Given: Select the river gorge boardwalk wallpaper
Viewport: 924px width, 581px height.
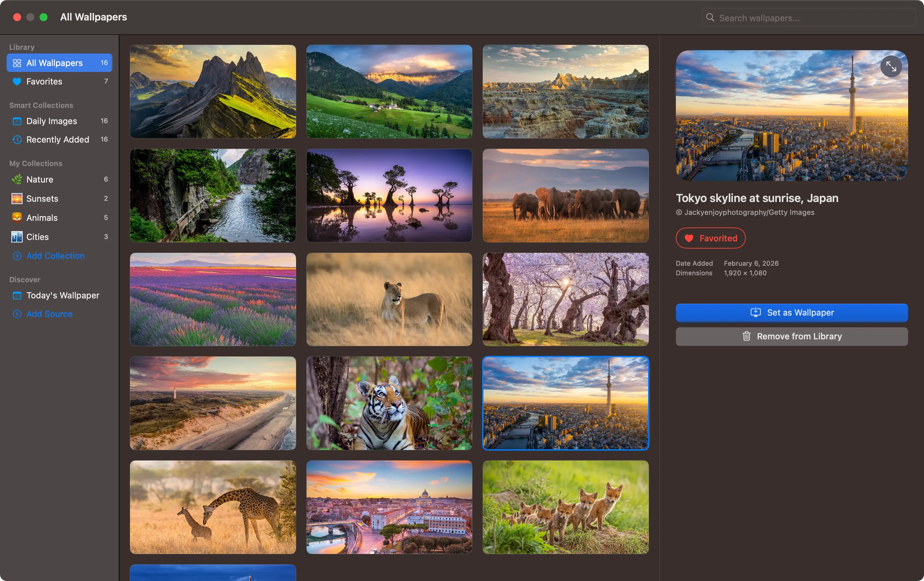Looking at the screenshot, I should coord(213,196).
